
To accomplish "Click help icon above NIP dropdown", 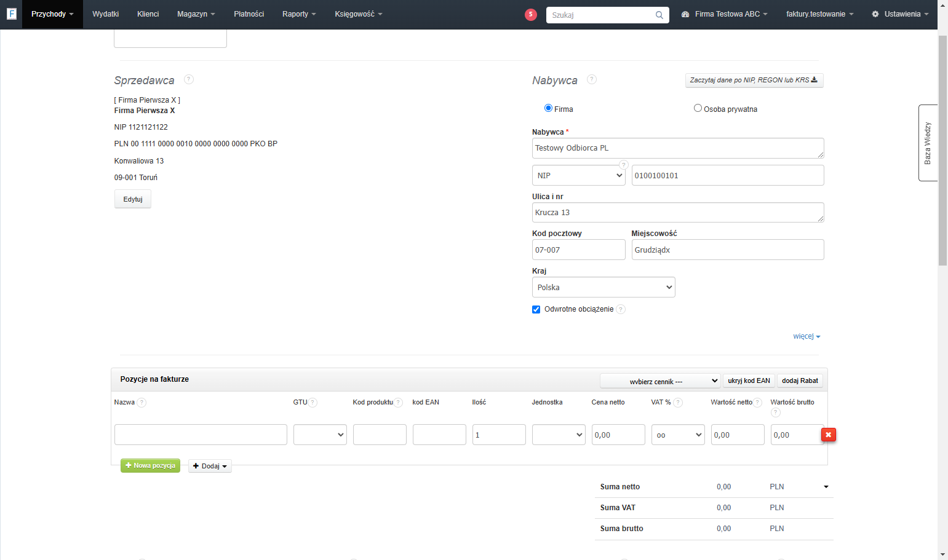I will [x=624, y=165].
